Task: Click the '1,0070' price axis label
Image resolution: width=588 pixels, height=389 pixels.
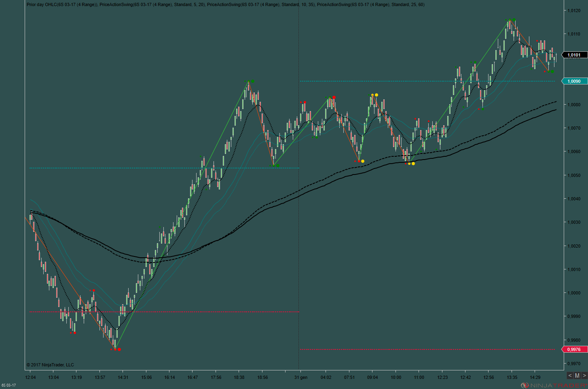Action: pos(574,128)
